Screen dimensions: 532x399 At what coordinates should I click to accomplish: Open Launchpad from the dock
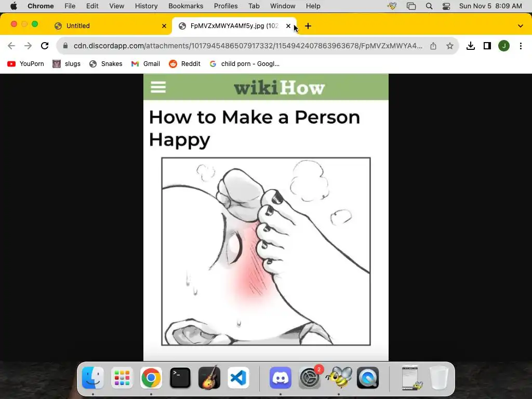click(x=122, y=378)
